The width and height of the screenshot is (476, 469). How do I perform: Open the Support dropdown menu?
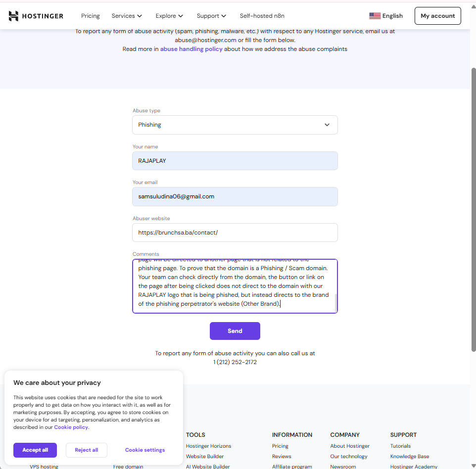pos(211,16)
